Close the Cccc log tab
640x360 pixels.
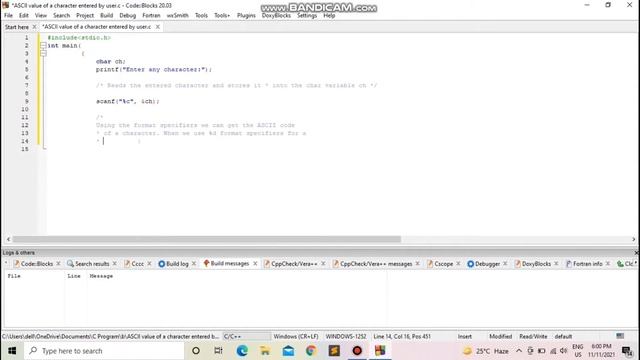pyautogui.click(x=149, y=264)
